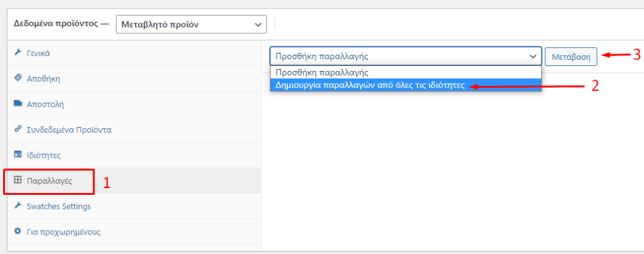Click the wrench icon beside Swatches Settings
The height and width of the screenshot is (254, 644).
(x=18, y=206)
